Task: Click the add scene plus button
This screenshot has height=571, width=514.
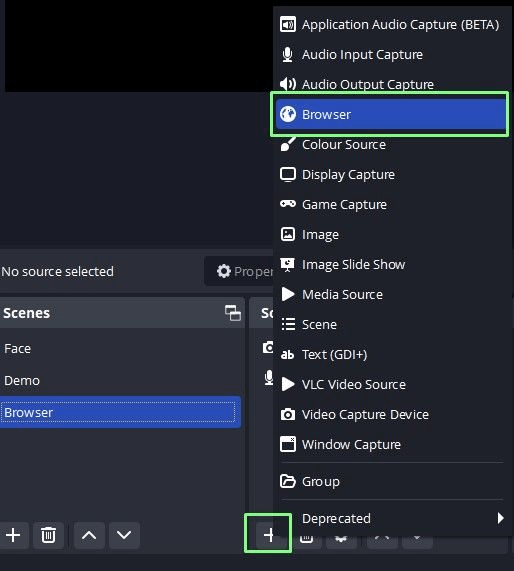Action: click(x=13, y=535)
